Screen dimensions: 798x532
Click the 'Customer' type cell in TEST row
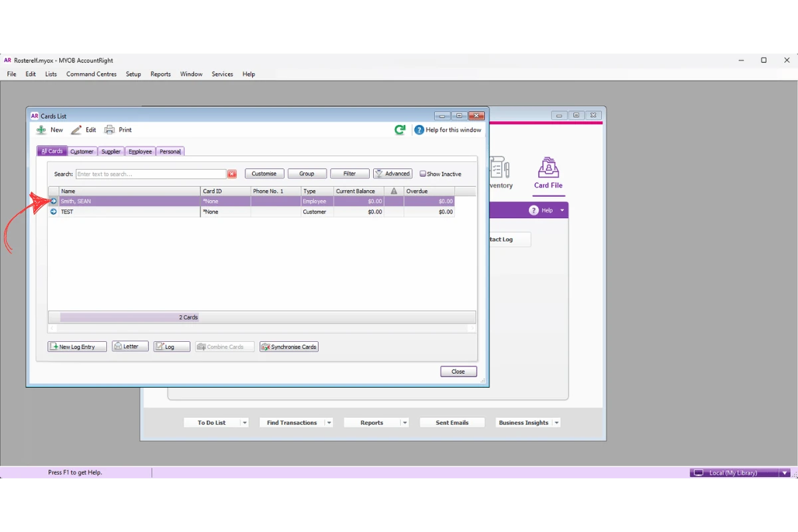(317, 212)
